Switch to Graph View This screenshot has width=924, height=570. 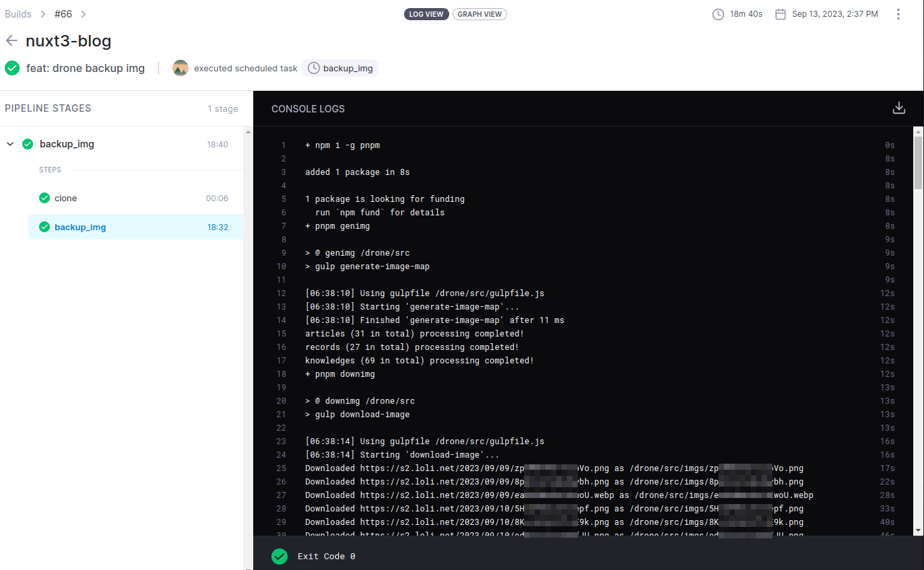click(480, 14)
